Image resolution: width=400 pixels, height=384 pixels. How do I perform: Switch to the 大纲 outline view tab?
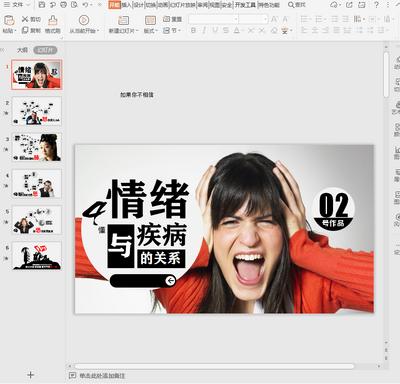(x=22, y=50)
